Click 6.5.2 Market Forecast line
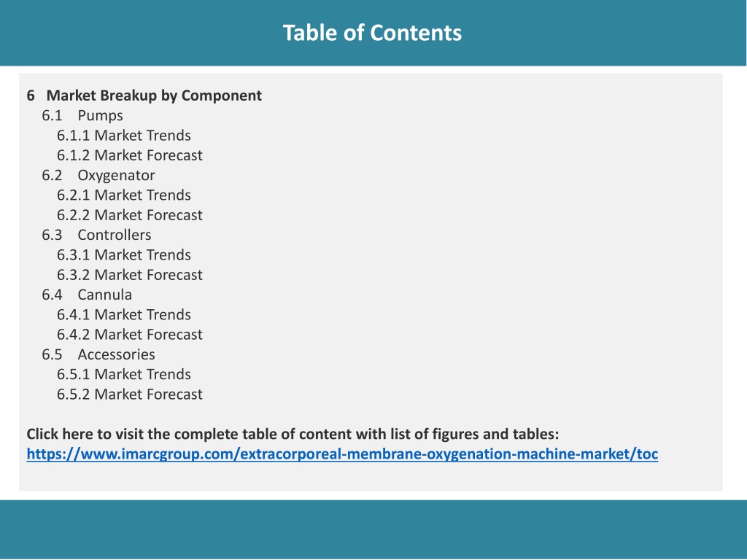Image resolution: width=747 pixels, height=560 pixels. (x=130, y=394)
